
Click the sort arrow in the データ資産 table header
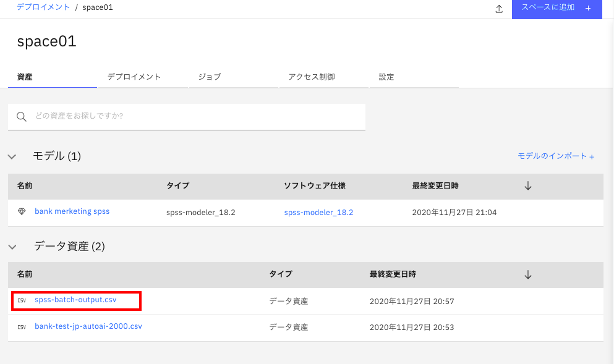(x=528, y=274)
